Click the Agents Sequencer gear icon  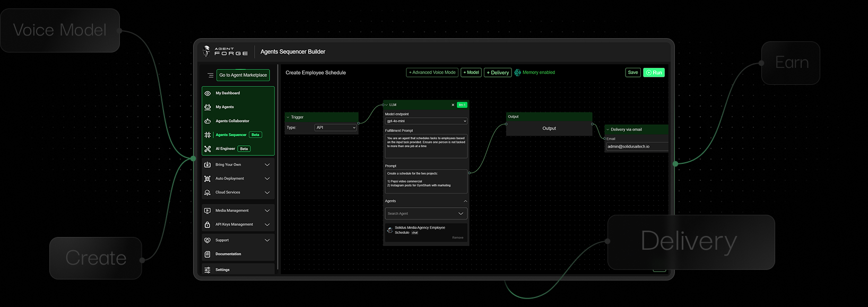pos(207,135)
